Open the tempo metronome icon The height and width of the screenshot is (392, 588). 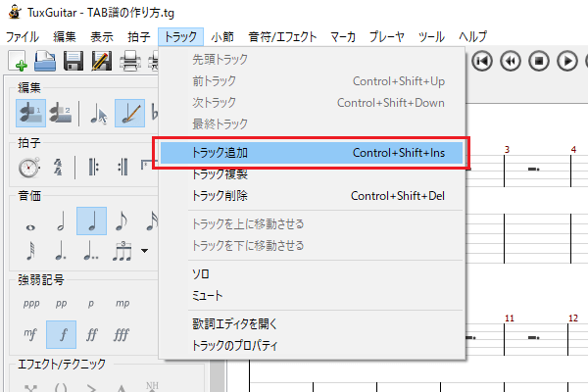click(29, 168)
